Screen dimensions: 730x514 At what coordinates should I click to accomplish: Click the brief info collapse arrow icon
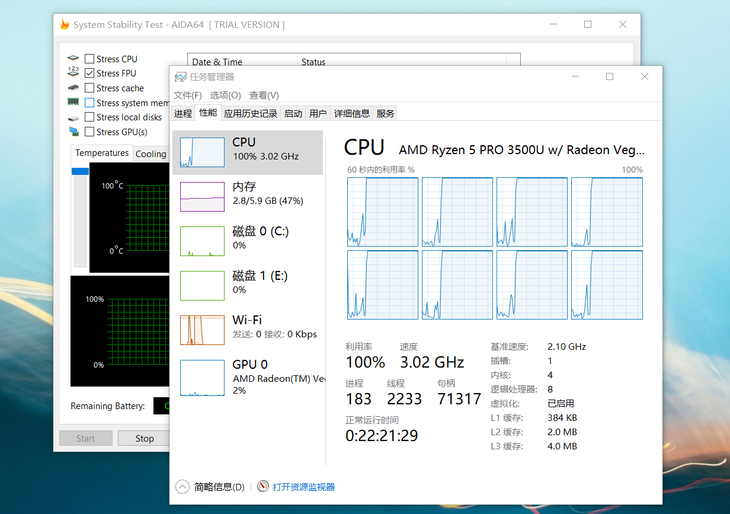pos(182,487)
